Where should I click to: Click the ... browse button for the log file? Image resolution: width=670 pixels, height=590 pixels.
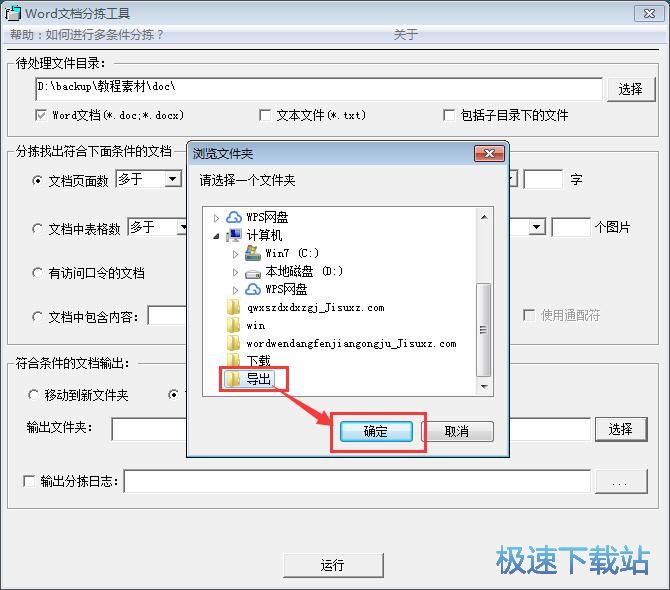[x=621, y=481]
